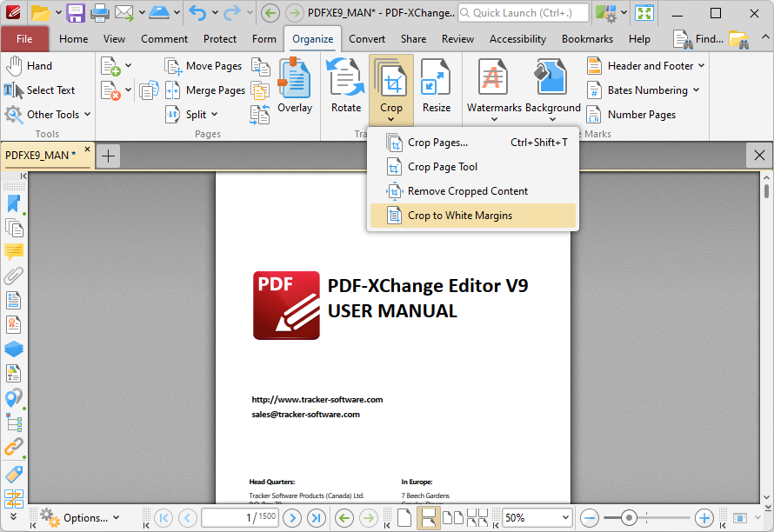Open the Background dropdown
The image size is (774, 532).
pos(553,90)
